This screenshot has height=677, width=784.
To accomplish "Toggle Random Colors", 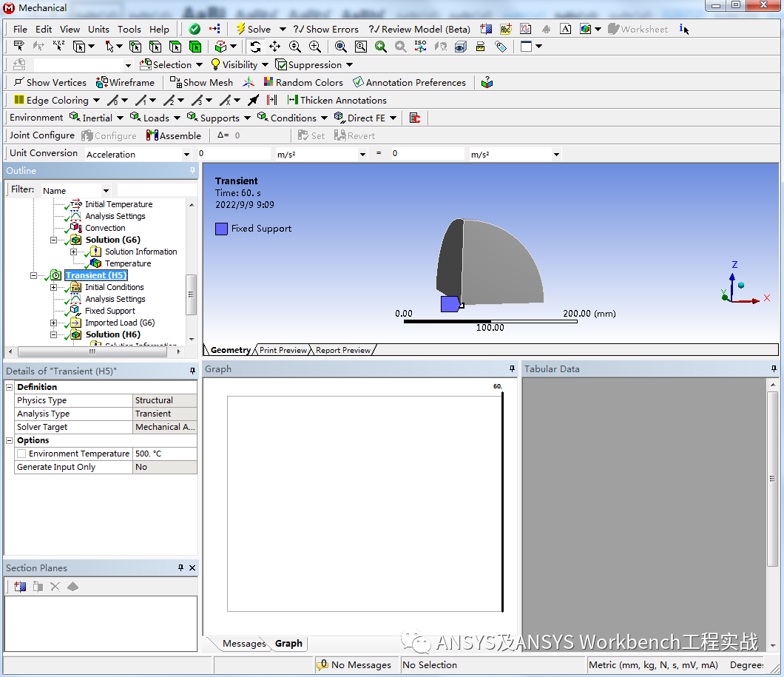I will pos(303,83).
